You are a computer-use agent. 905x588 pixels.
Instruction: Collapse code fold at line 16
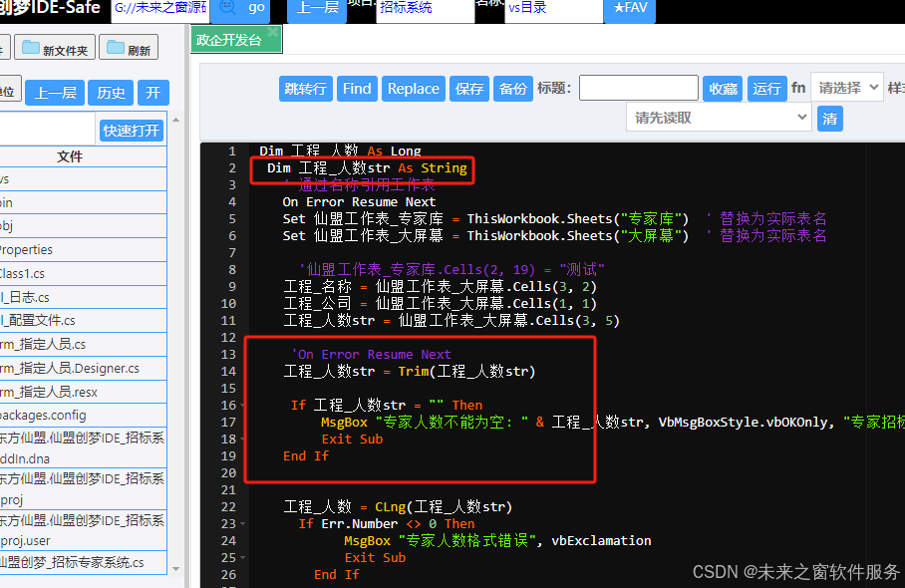pyautogui.click(x=242, y=406)
